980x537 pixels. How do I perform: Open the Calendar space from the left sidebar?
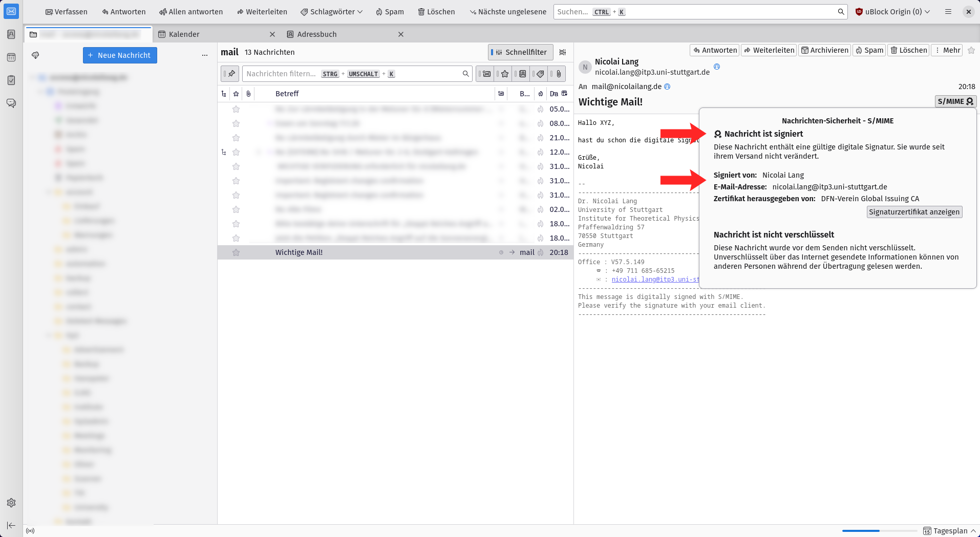click(11, 57)
